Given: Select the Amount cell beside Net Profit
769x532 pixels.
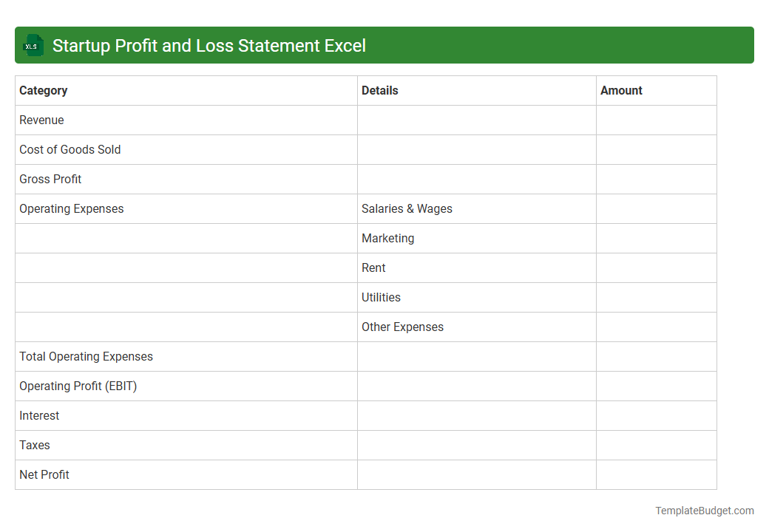Looking at the screenshot, I should (656, 474).
